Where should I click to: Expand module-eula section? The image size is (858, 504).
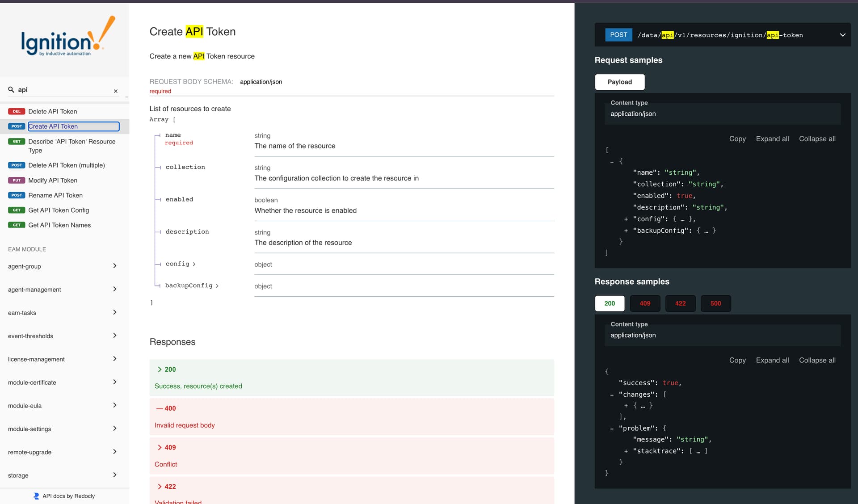click(x=64, y=406)
